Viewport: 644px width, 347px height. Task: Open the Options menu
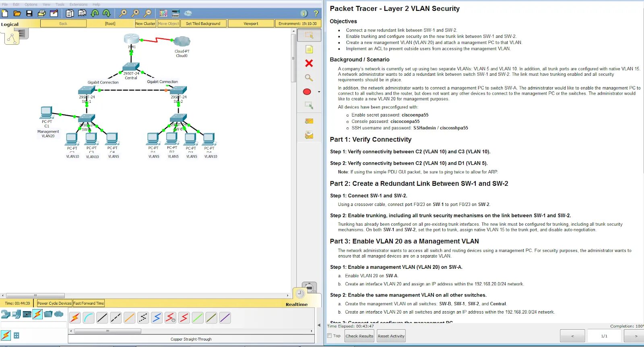pyautogui.click(x=31, y=4)
